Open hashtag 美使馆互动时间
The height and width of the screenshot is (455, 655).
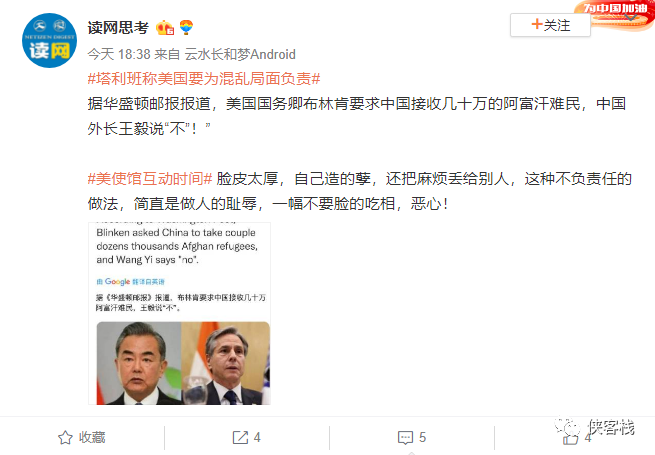coord(150,179)
